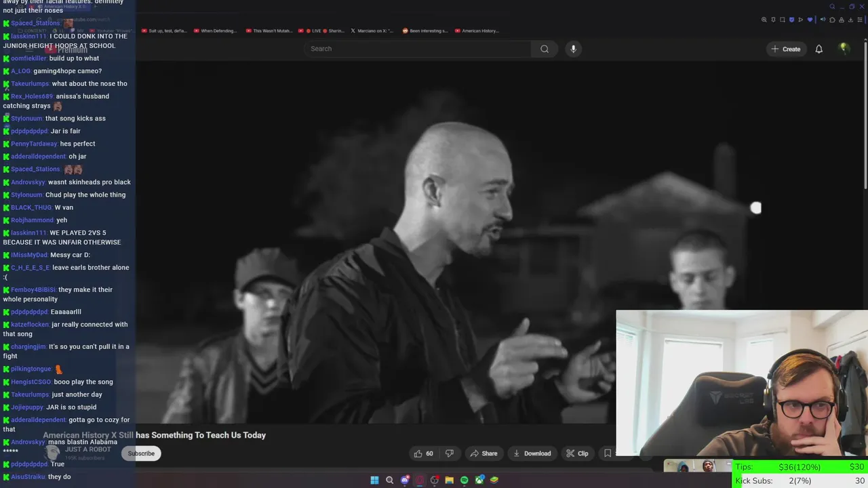
Task: Open the browser easy setup menu icon
Action: pos(860,20)
